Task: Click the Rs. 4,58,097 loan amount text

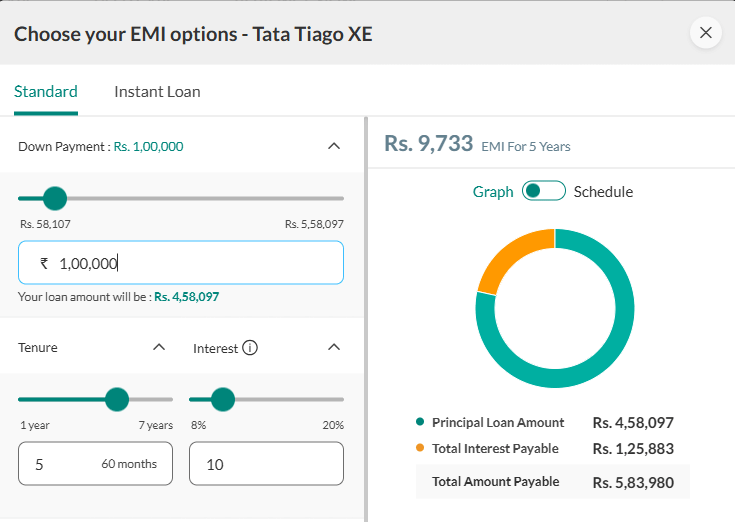Action: coord(187,297)
